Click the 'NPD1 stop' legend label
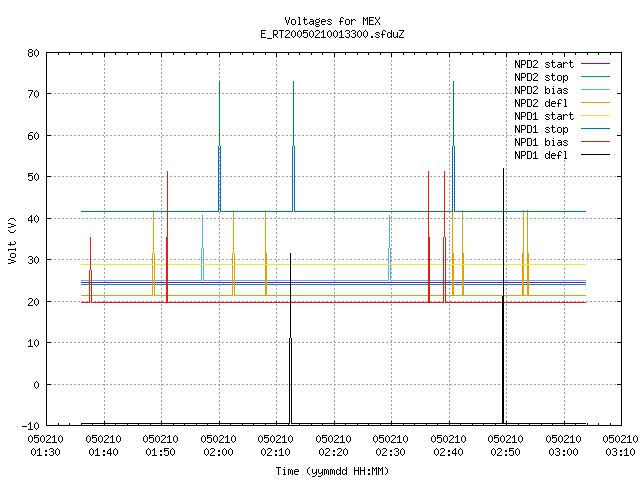 tap(541, 129)
